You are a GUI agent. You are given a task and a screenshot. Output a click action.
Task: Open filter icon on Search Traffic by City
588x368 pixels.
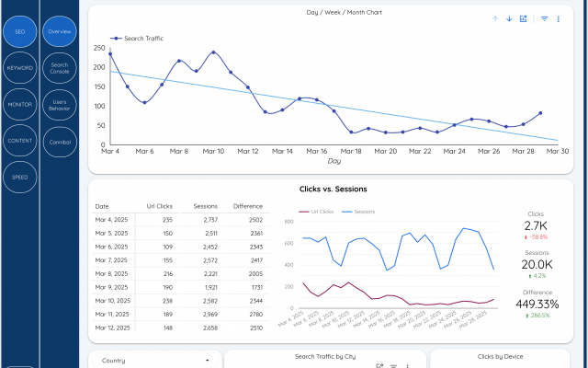[393, 366]
